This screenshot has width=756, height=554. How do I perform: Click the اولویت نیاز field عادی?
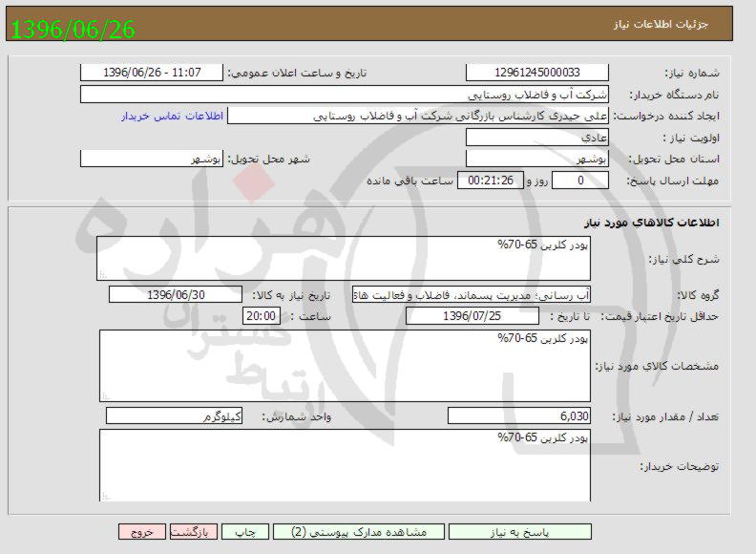click(537, 138)
